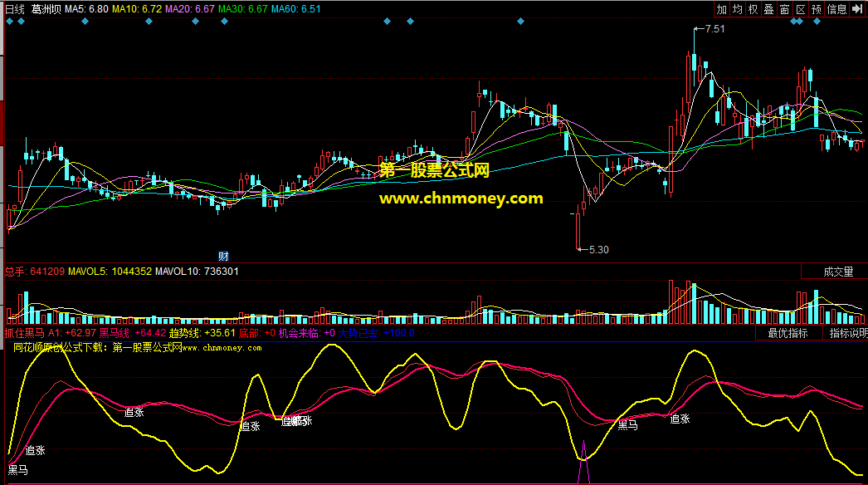Click the MA60: 6.51 label

coord(295,9)
